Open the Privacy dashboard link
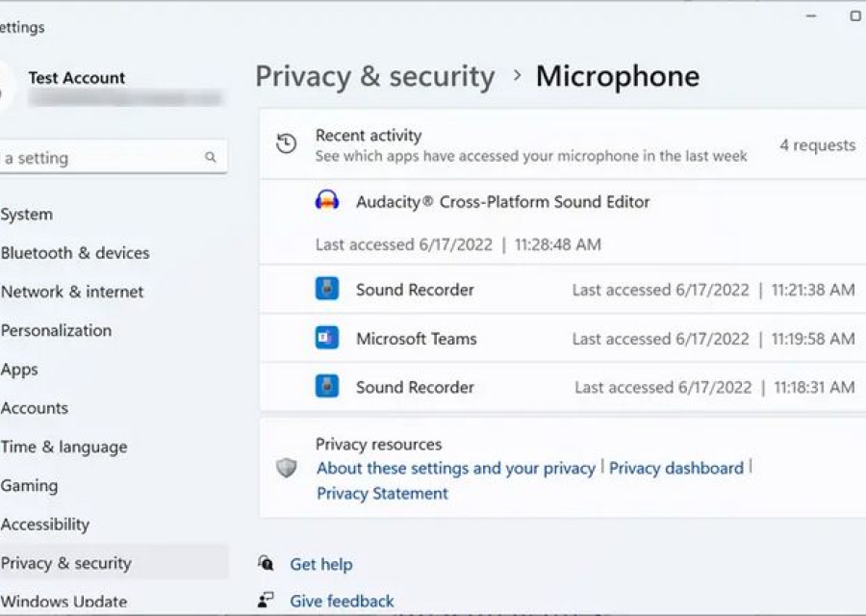The height and width of the screenshot is (616, 866). click(676, 468)
